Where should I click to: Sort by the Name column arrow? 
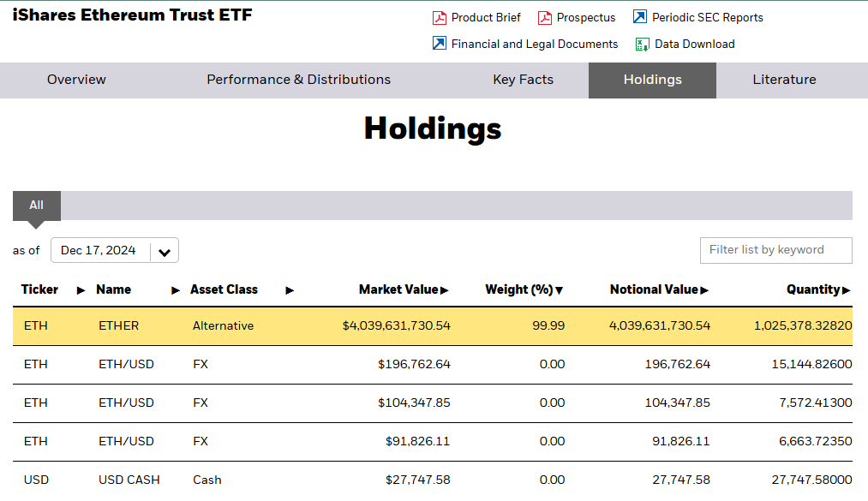click(x=176, y=290)
